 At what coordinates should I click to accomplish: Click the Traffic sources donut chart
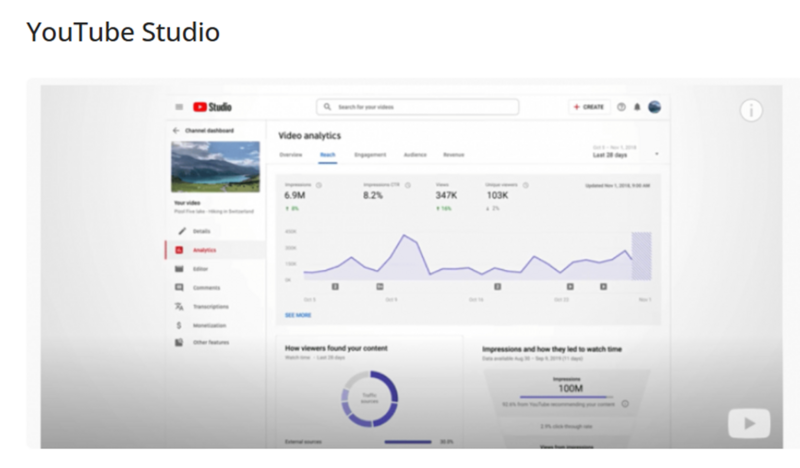point(370,399)
